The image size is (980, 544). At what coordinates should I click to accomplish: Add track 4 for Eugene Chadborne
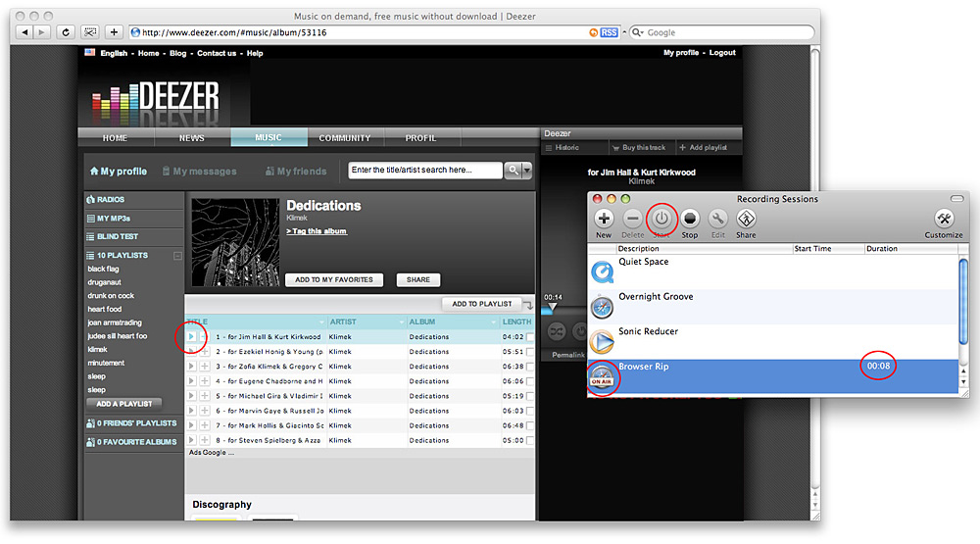pyautogui.click(x=205, y=380)
